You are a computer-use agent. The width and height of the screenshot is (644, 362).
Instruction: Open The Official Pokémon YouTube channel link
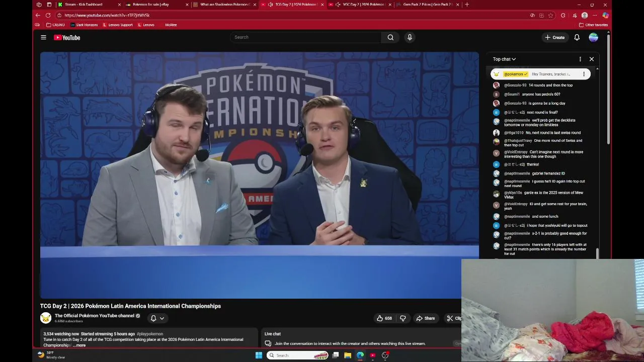coord(95,316)
